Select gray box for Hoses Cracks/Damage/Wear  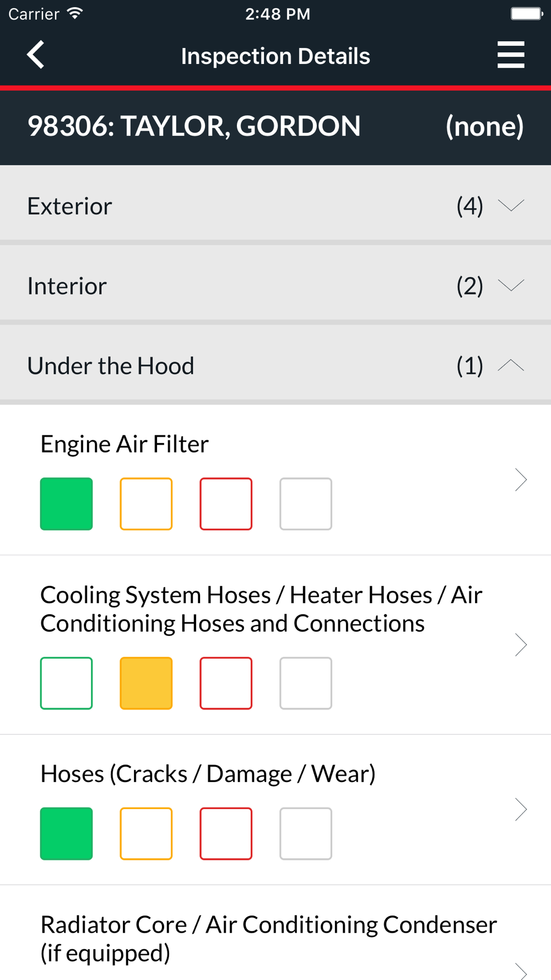(306, 833)
